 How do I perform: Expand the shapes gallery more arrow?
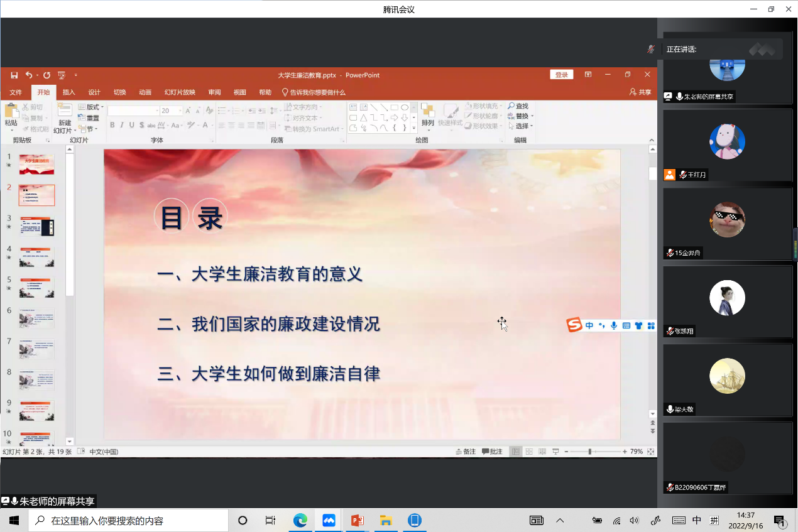coord(413,128)
